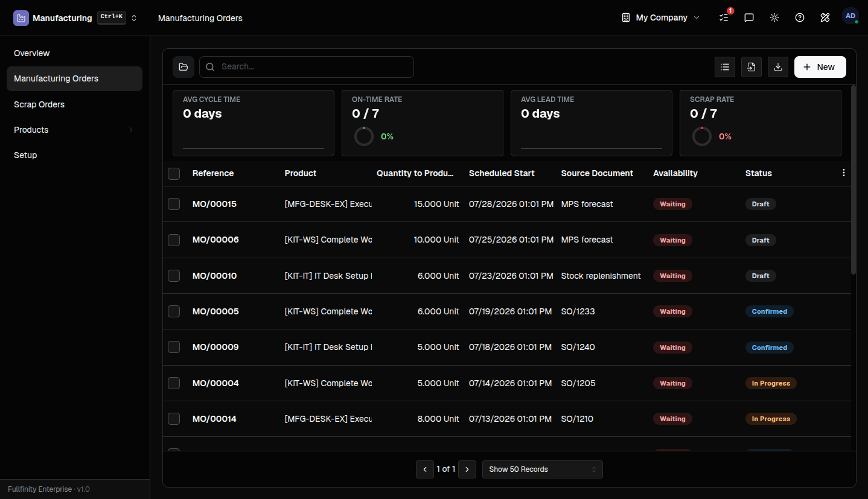Click the Scrap Rate progress ring

click(x=701, y=136)
